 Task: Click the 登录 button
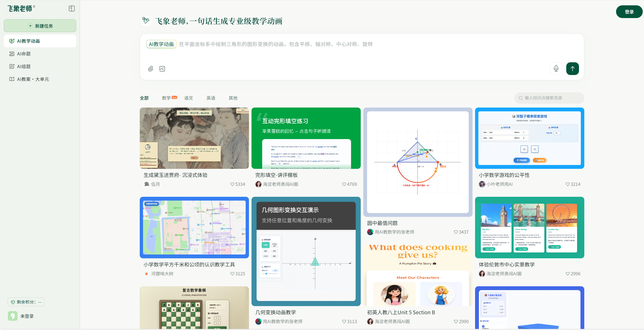629,12
